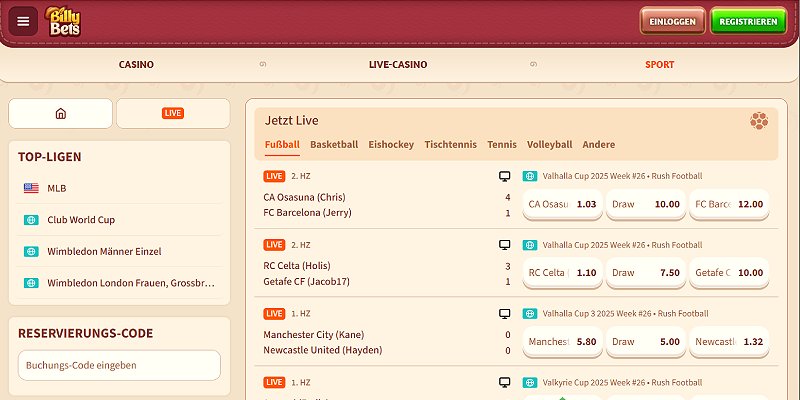800x400 pixels.
Task: Open the hamburger menu
Action: tap(24, 21)
